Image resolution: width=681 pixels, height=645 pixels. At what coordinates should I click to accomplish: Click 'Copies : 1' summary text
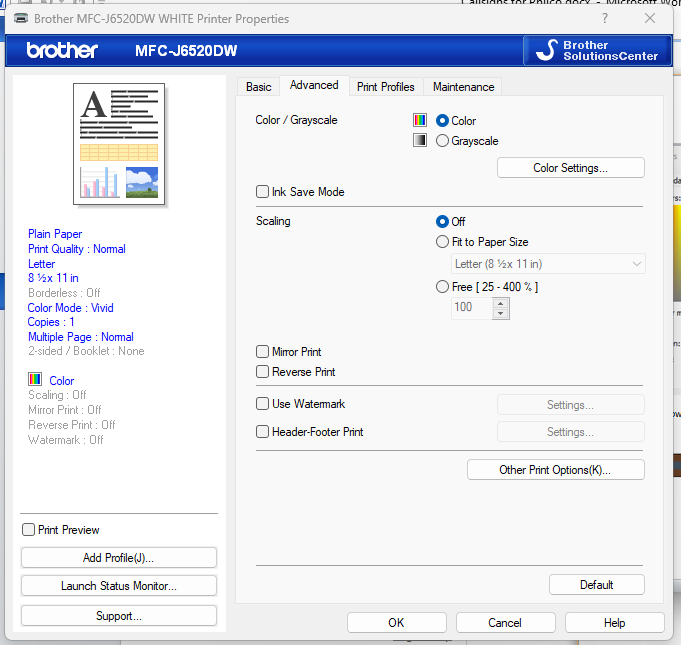point(51,322)
